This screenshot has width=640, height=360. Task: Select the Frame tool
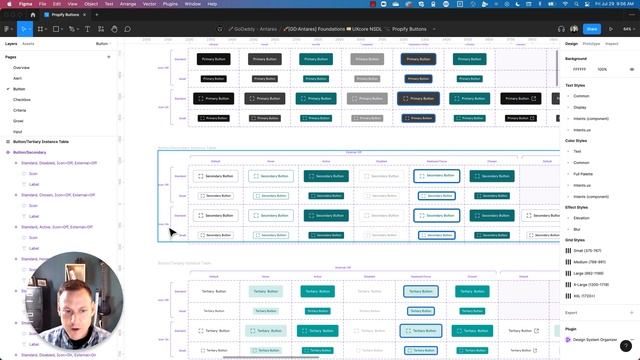pos(40,29)
